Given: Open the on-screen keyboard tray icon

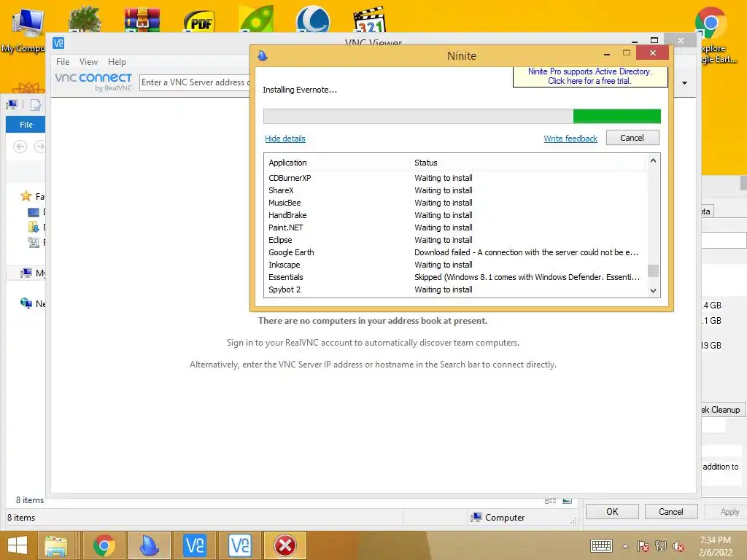Looking at the screenshot, I should coord(601,545).
